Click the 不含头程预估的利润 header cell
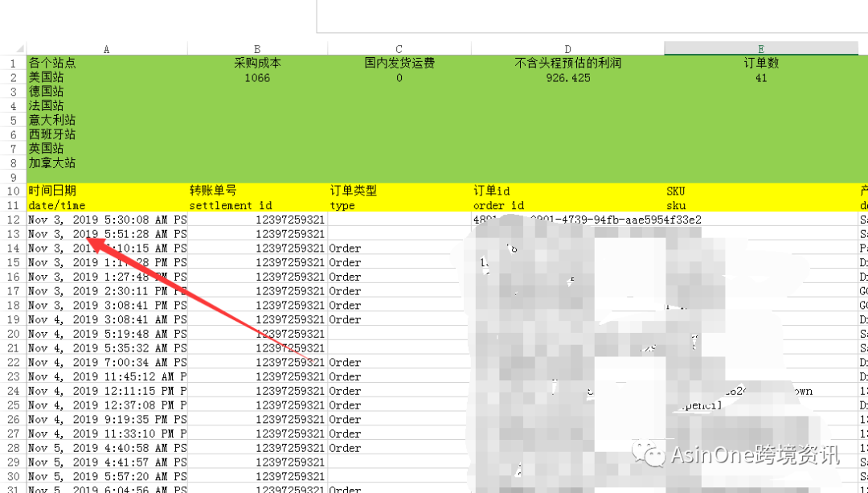This screenshot has width=868, height=493. tap(568, 64)
